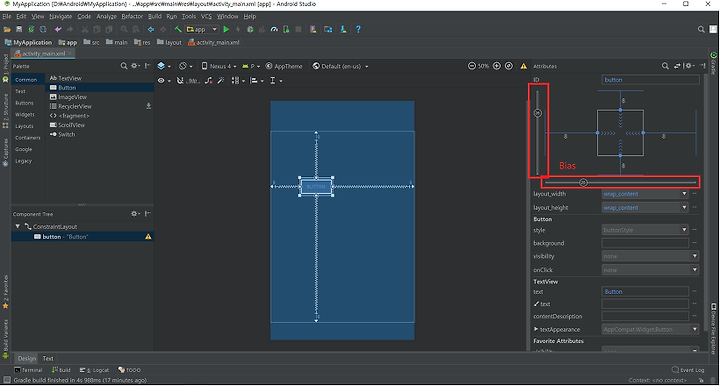
Task: Zoom out the design surface
Action: pyautogui.click(x=472, y=66)
